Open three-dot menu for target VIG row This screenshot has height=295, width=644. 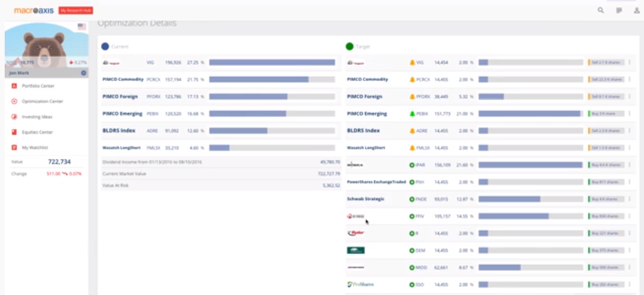click(x=630, y=62)
